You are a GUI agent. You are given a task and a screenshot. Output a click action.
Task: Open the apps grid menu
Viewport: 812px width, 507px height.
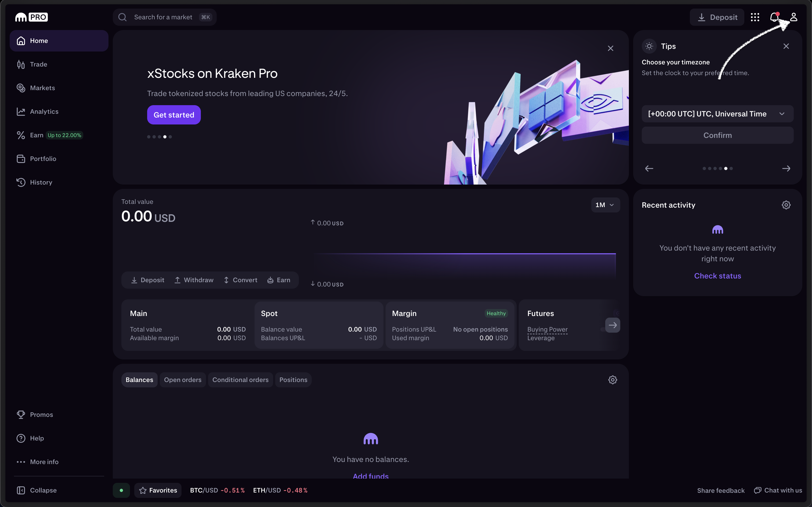point(755,17)
